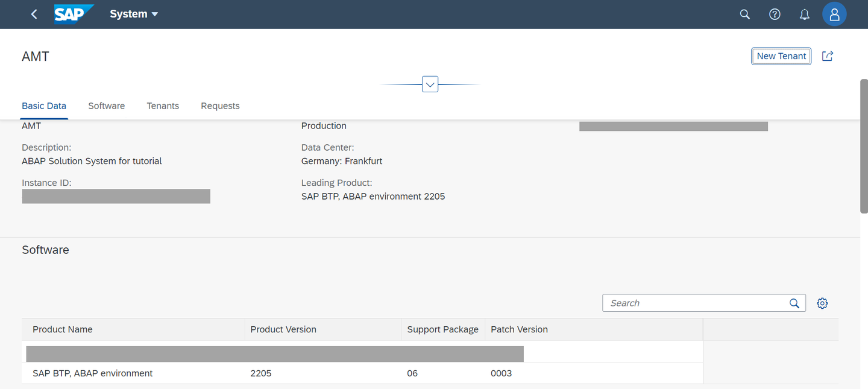Click the magnifier in Search field
This screenshot has width=868, height=389.
coord(794,303)
